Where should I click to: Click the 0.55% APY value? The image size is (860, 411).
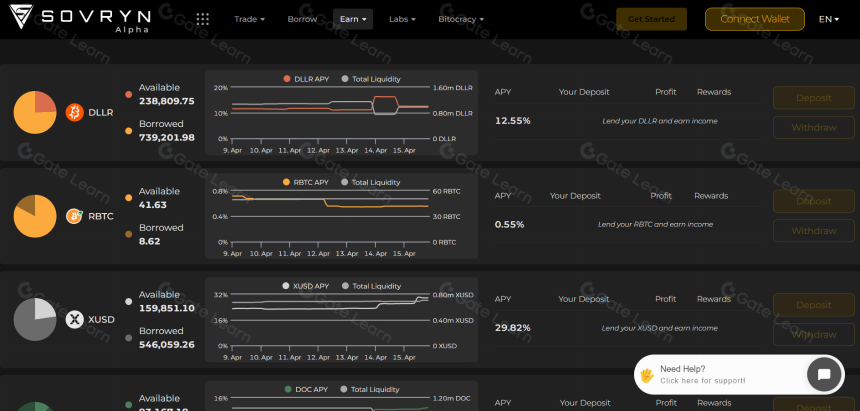point(510,224)
